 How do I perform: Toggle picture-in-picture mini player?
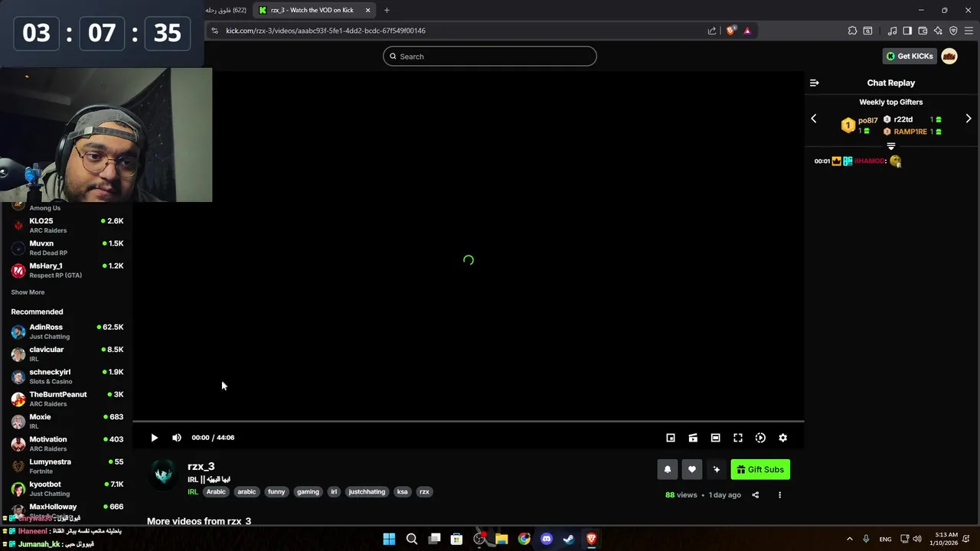(671, 438)
